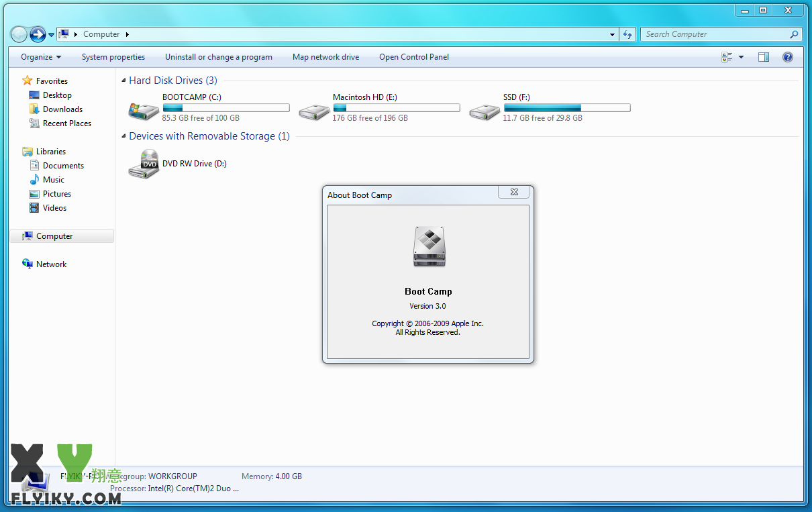
Task: Click the Processor Intel Core 2 Duo text
Action: 174,489
